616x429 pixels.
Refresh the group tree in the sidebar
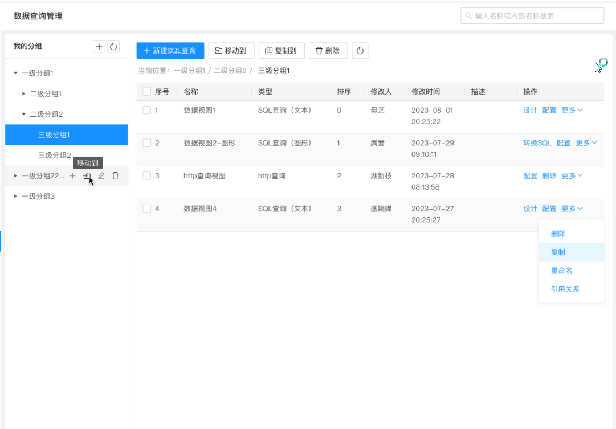(x=113, y=47)
